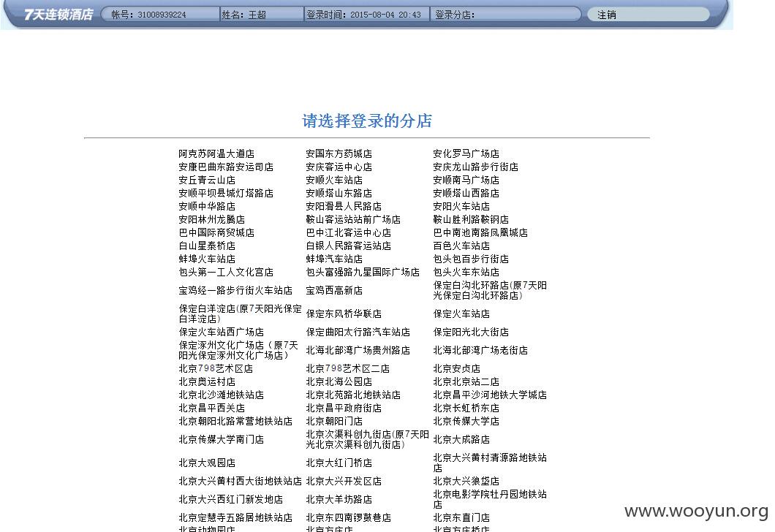This screenshot has height=532, width=775.
Task: Choose 蚌埠火车站店
Action: [207, 259]
